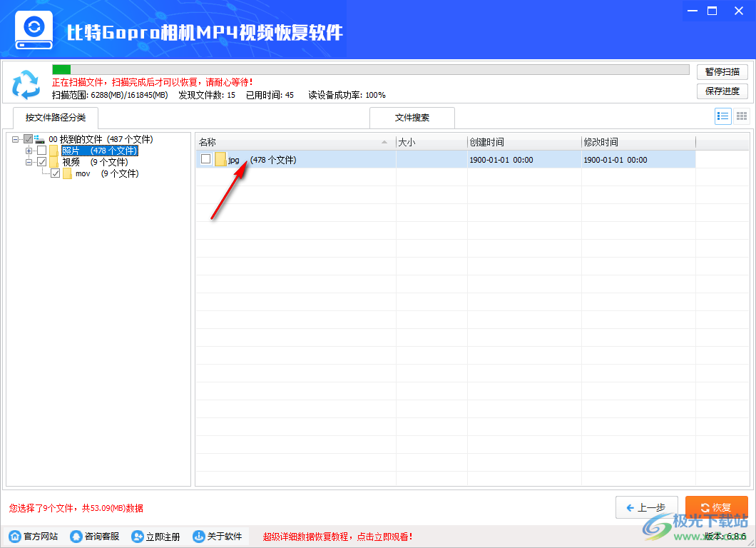The width and height of the screenshot is (756, 548).
Task: Sort by the 大小 column header
Action: pos(431,142)
